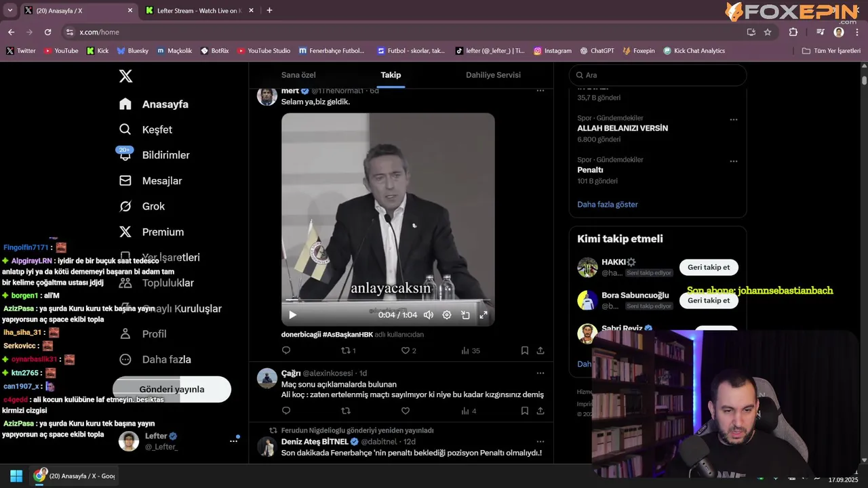Unmute the video volume icon
Viewport: 868px width, 488px height.
click(429, 314)
